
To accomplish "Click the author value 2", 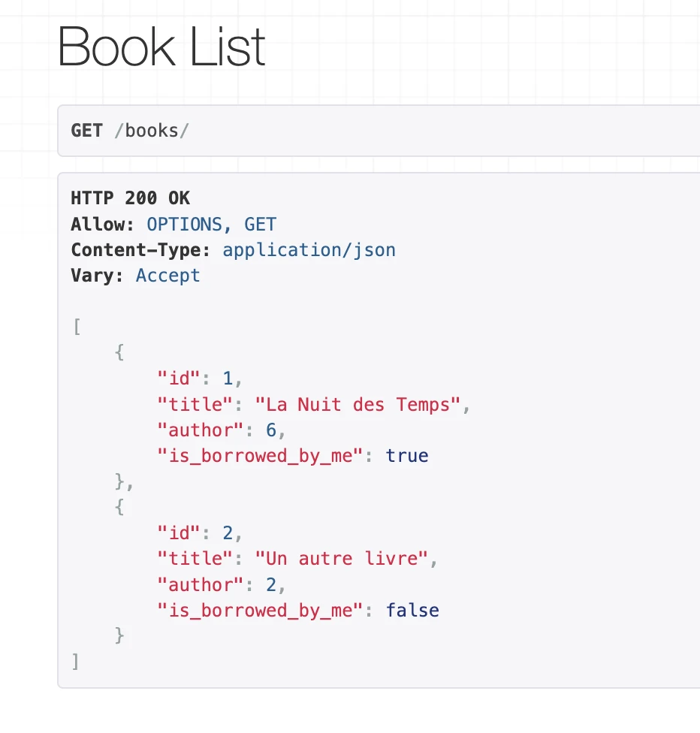I will point(272,584).
